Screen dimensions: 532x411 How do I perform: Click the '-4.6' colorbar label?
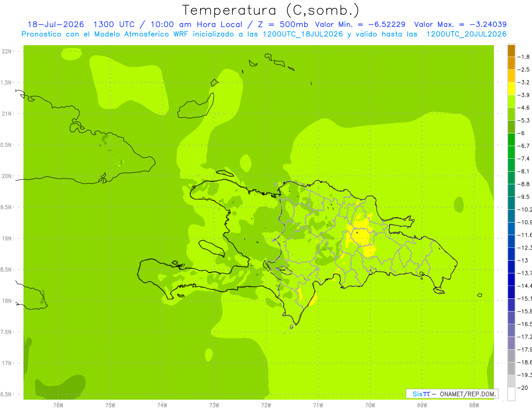[524, 108]
